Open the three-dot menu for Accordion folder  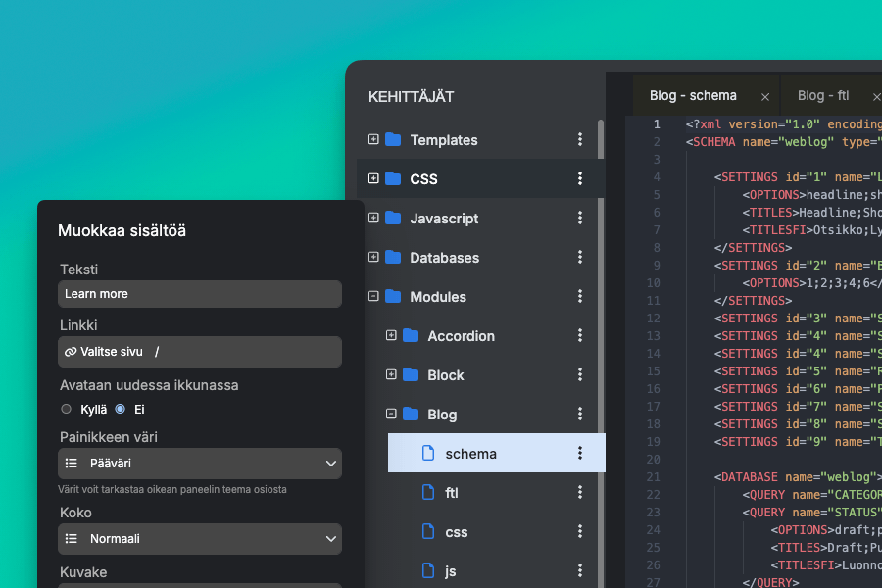(580, 336)
